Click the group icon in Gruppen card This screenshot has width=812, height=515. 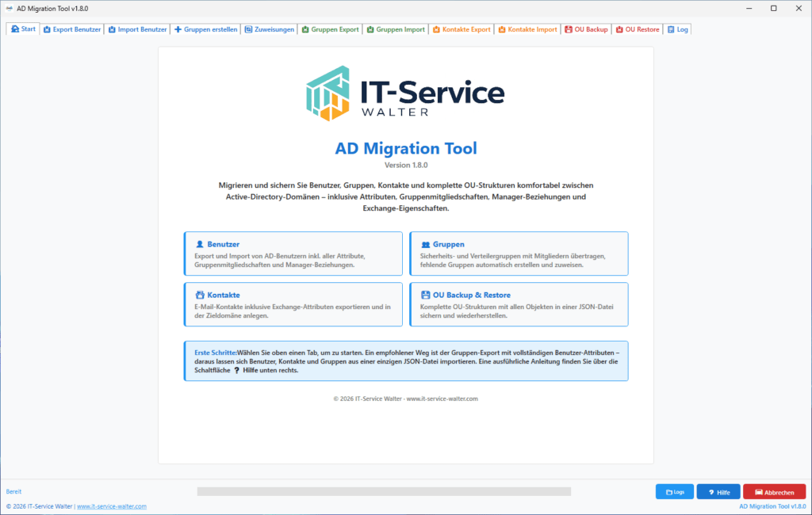click(425, 244)
